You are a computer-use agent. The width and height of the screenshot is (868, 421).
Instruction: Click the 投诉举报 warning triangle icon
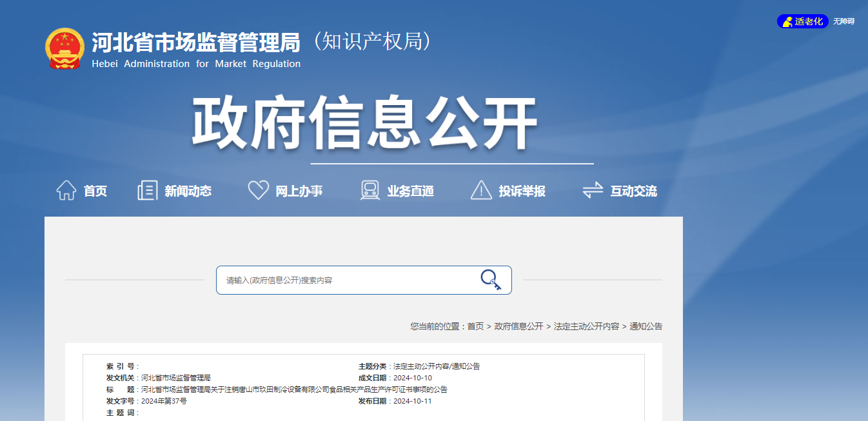click(x=481, y=190)
